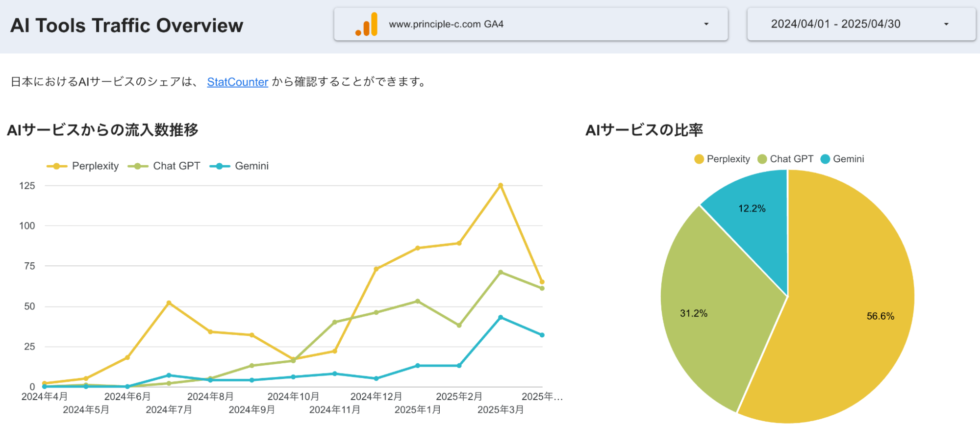Click the AI Tools Traffic Overview title

(x=126, y=25)
